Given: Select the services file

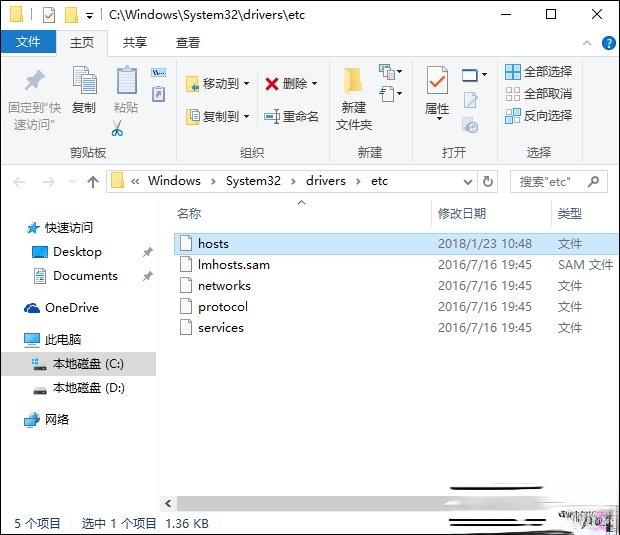Looking at the screenshot, I should click(395, 327).
